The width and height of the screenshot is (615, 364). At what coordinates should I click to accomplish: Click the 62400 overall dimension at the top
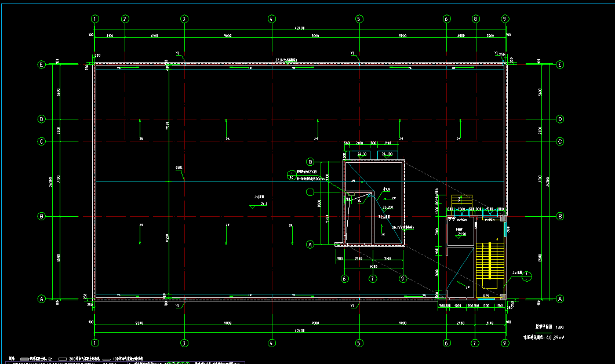click(300, 28)
